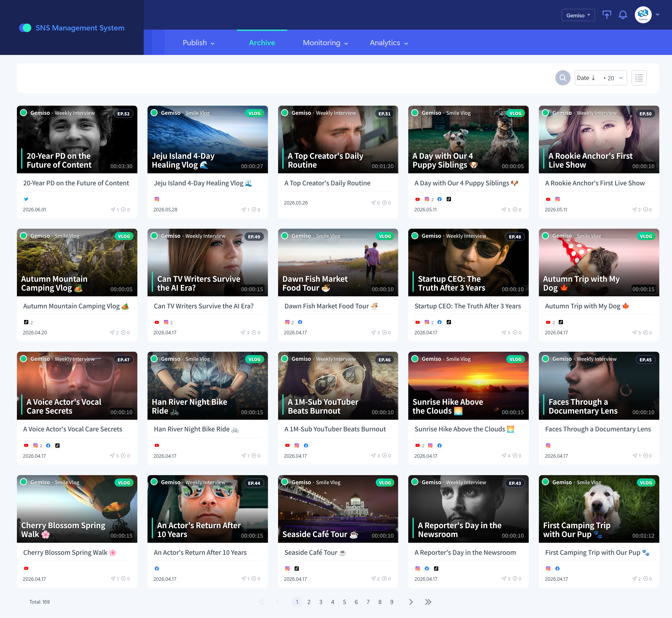Go to page 2
The width and height of the screenshot is (672, 618).
309,602
